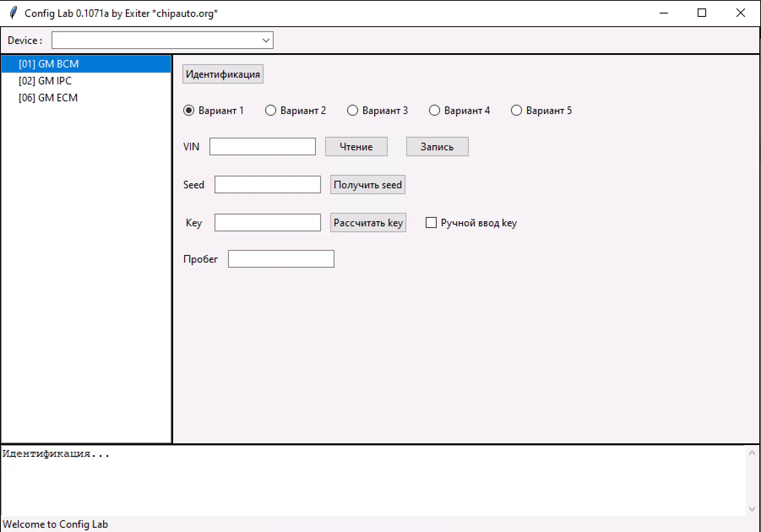Select the Вариант 5 radio option
761x532 pixels.
[516, 110]
